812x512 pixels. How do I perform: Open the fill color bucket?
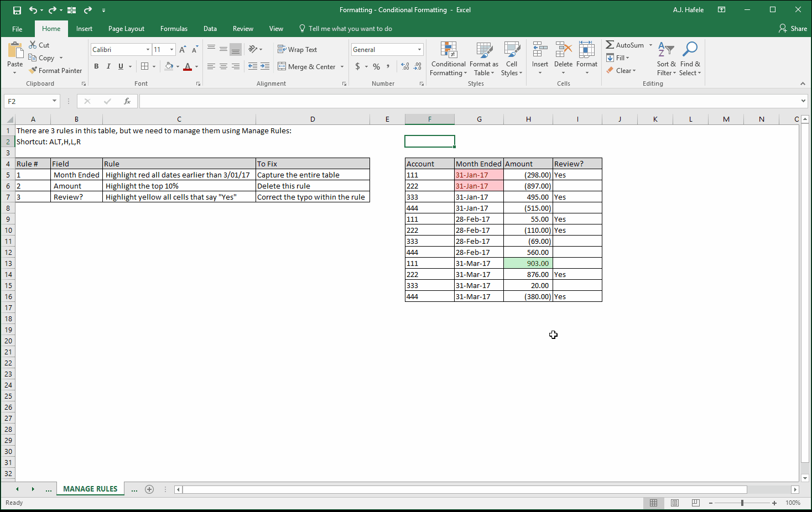[x=169, y=66]
